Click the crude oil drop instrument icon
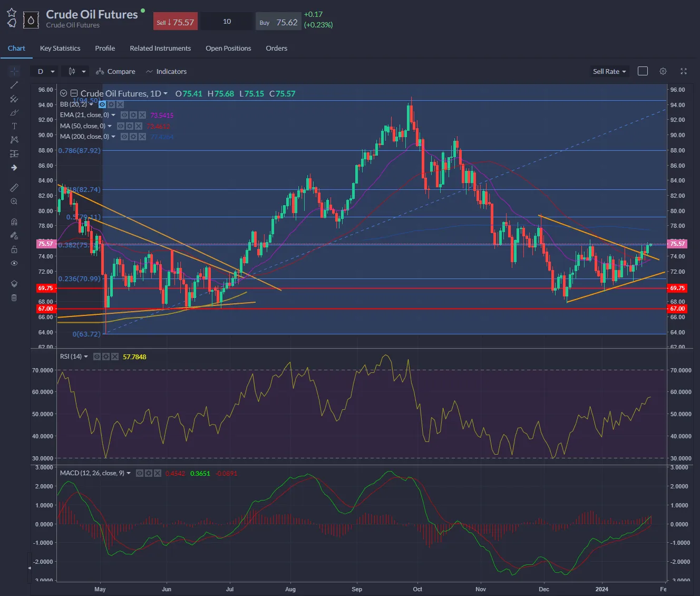 point(31,21)
